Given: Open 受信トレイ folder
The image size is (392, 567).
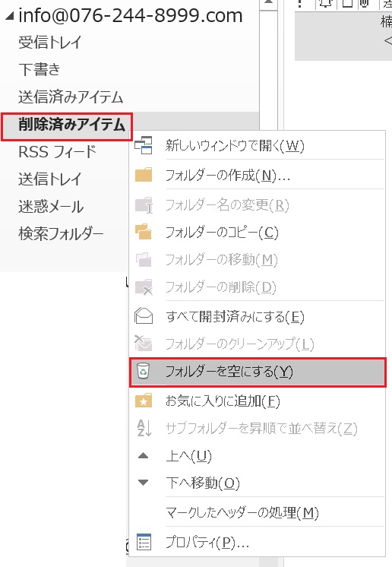Looking at the screenshot, I should tap(50, 43).
